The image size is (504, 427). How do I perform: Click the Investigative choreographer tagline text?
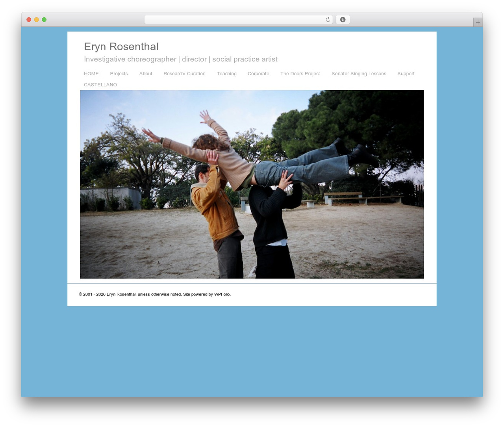(181, 59)
